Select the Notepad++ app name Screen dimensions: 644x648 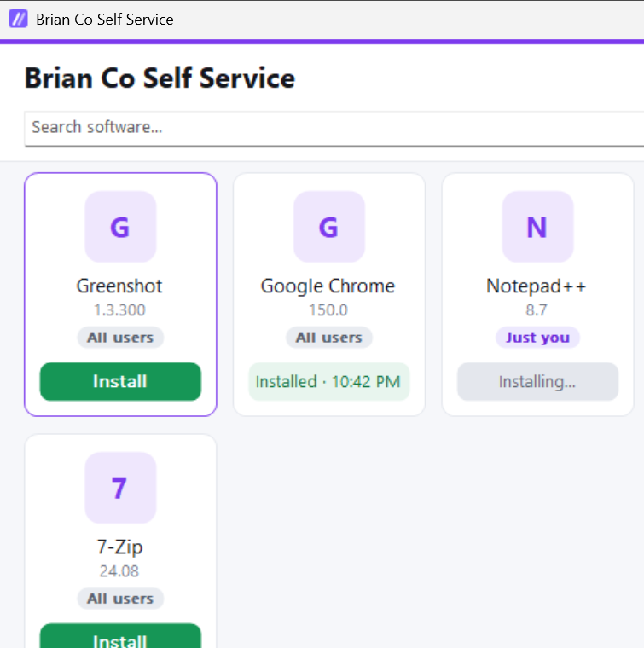click(x=537, y=286)
